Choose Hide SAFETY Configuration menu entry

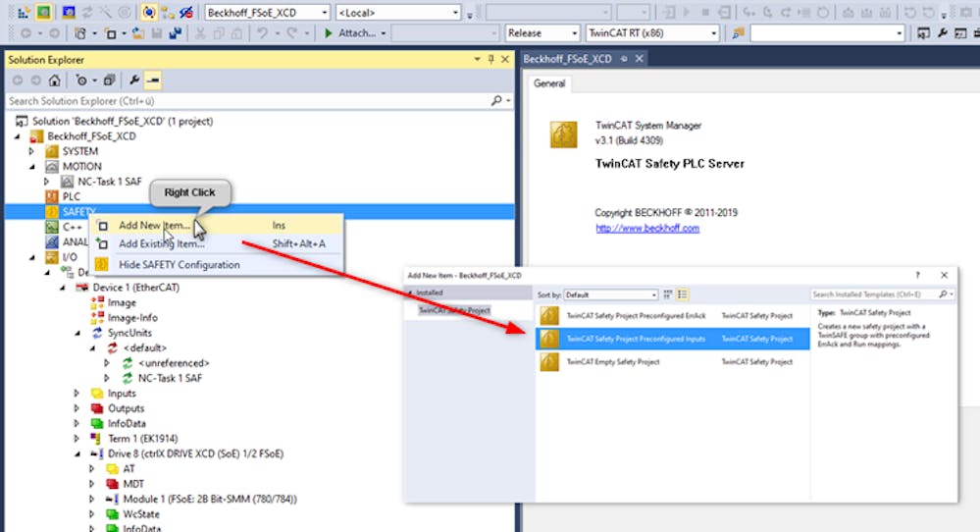[x=218, y=264]
